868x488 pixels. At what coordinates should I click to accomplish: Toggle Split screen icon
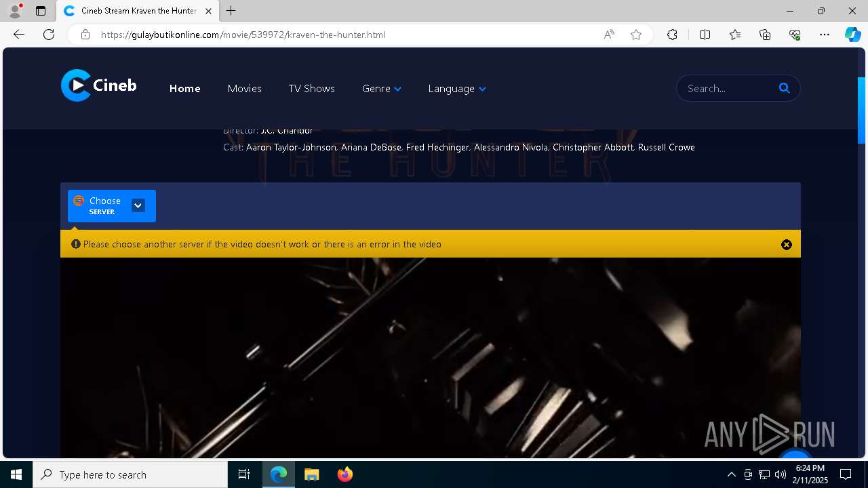(705, 35)
